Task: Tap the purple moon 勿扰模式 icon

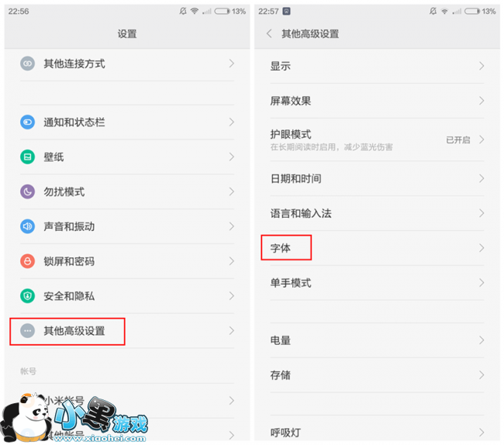Action: click(x=28, y=191)
